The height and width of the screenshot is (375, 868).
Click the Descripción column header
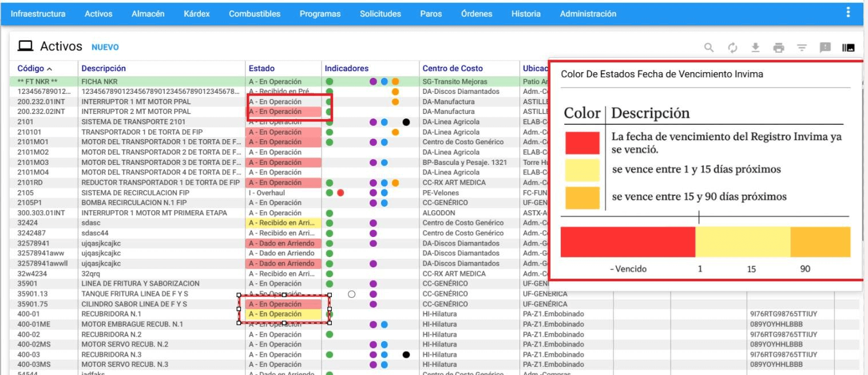104,68
